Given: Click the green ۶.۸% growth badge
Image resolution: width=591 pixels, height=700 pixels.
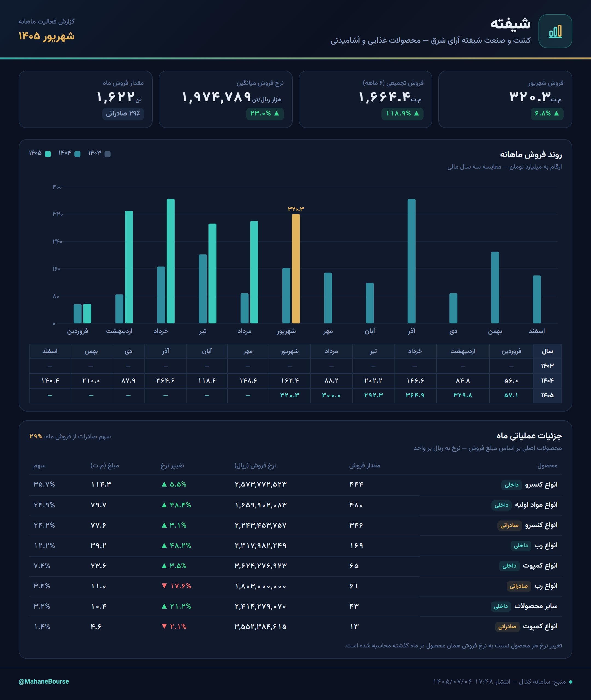Looking at the screenshot, I should (547, 114).
